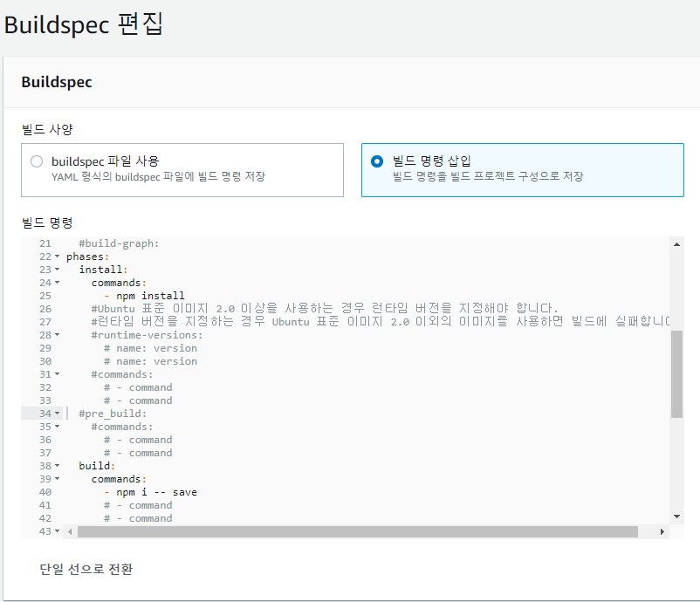
Task: Collapse the #runtime-versions fold arrow on line 28
Action: point(57,335)
